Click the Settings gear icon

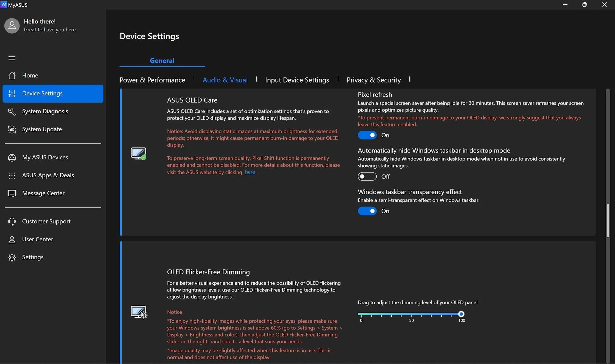12,257
